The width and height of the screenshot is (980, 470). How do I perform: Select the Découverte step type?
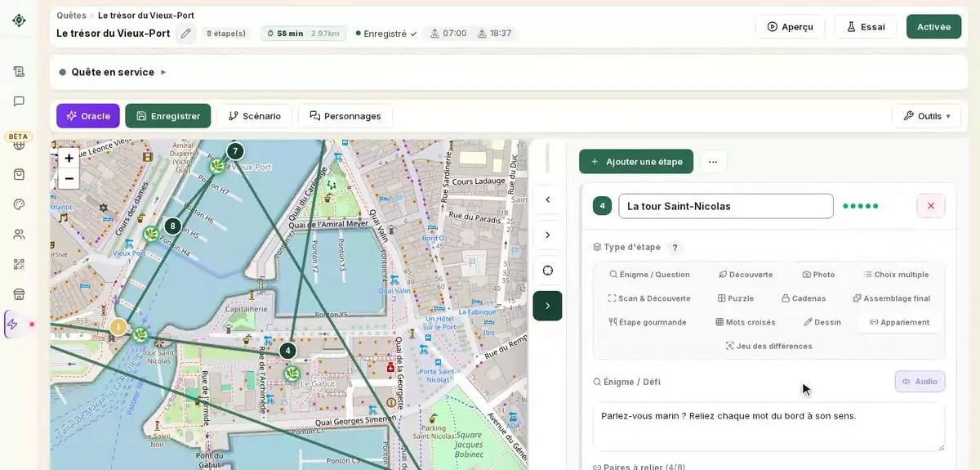pyautogui.click(x=746, y=275)
